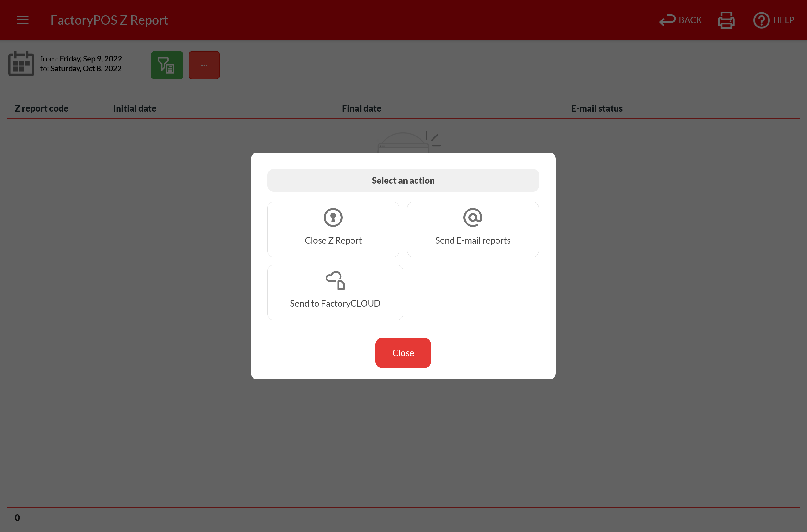Click the red three-dots more button
This screenshot has height=532, width=807.
point(204,65)
